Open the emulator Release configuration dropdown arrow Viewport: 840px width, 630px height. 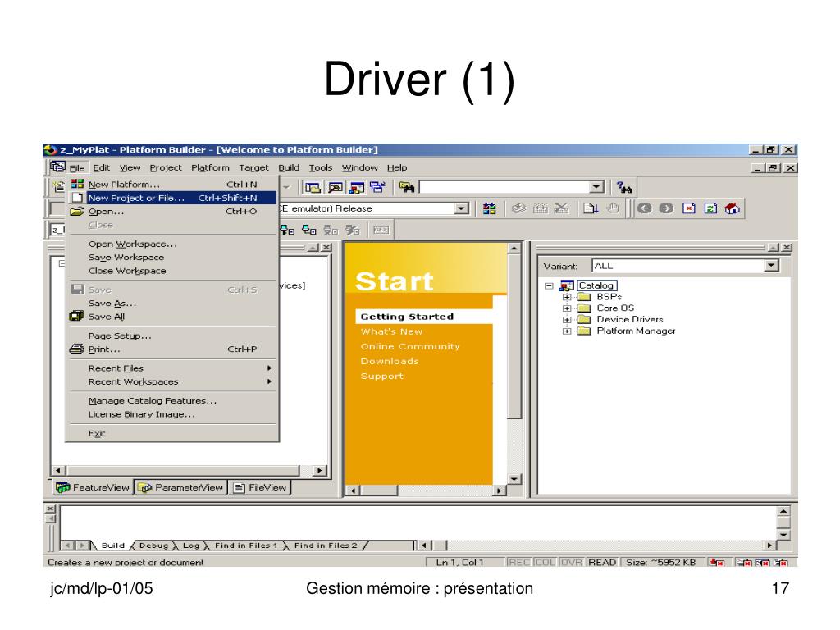click(x=461, y=208)
